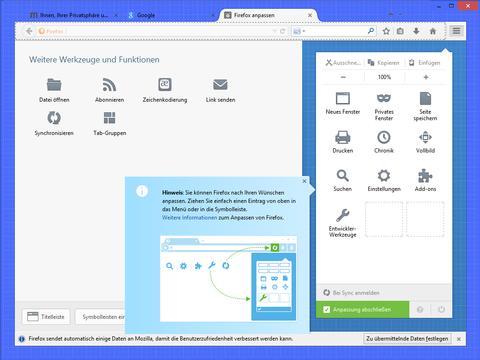
Task: Decrease zoom with the minus button
Action: click(x=343, y=77)
